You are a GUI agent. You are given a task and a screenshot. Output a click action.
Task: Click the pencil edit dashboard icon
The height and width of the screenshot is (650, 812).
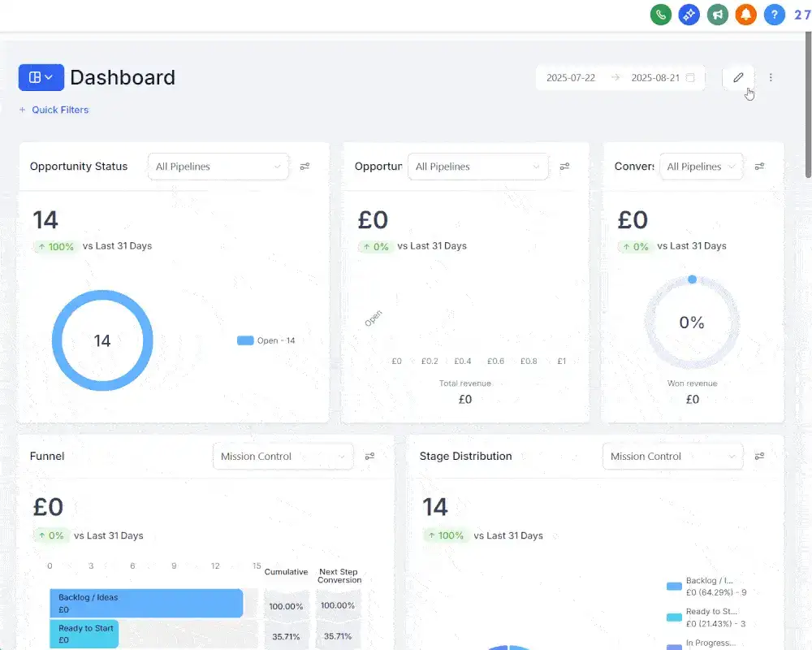(x=738, y=77)
